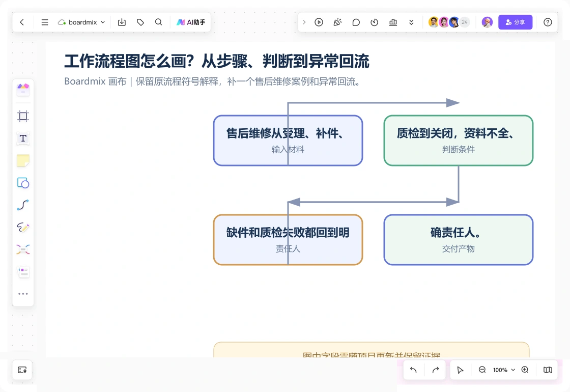
Task: Expand more tools with the double chevron
Action: click(411, 22)
